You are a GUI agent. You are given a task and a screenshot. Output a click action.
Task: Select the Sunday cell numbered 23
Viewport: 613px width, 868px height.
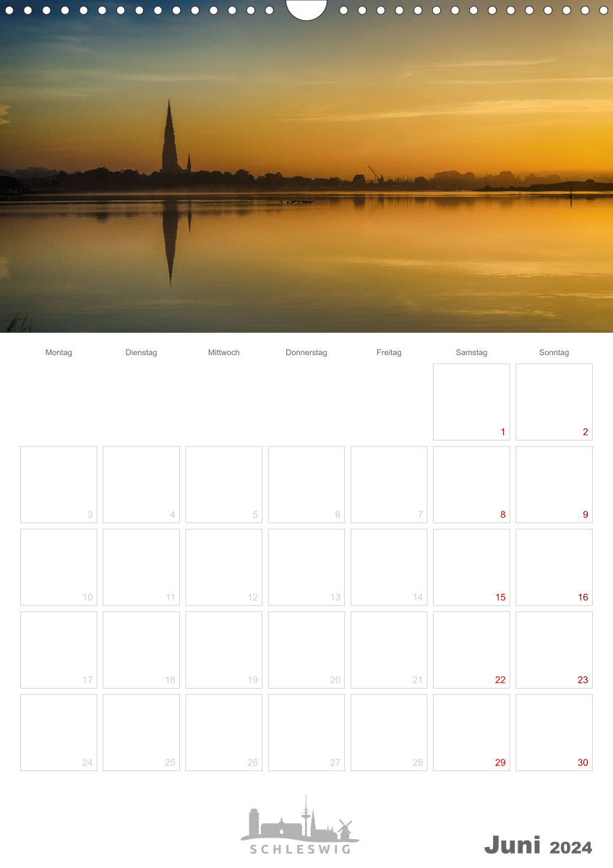(554, 650)
